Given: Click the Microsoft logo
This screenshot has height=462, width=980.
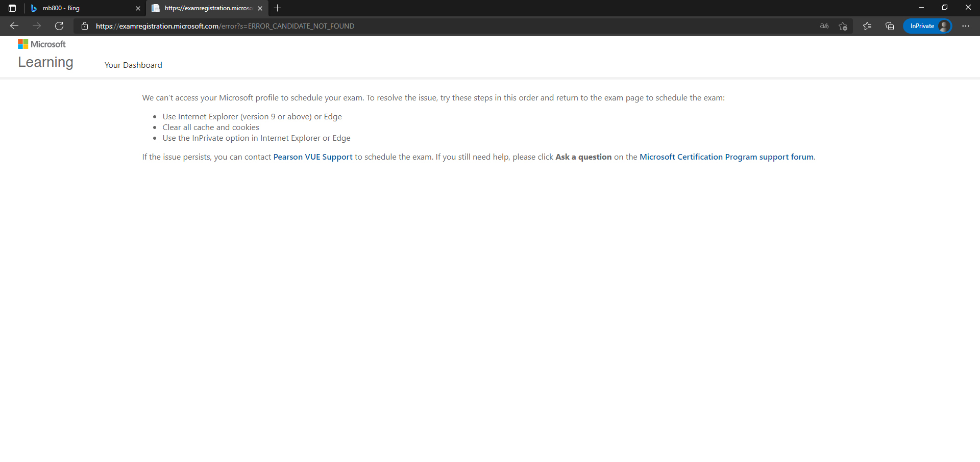Looking at the screenshot, I should click(x=42, y=44).
